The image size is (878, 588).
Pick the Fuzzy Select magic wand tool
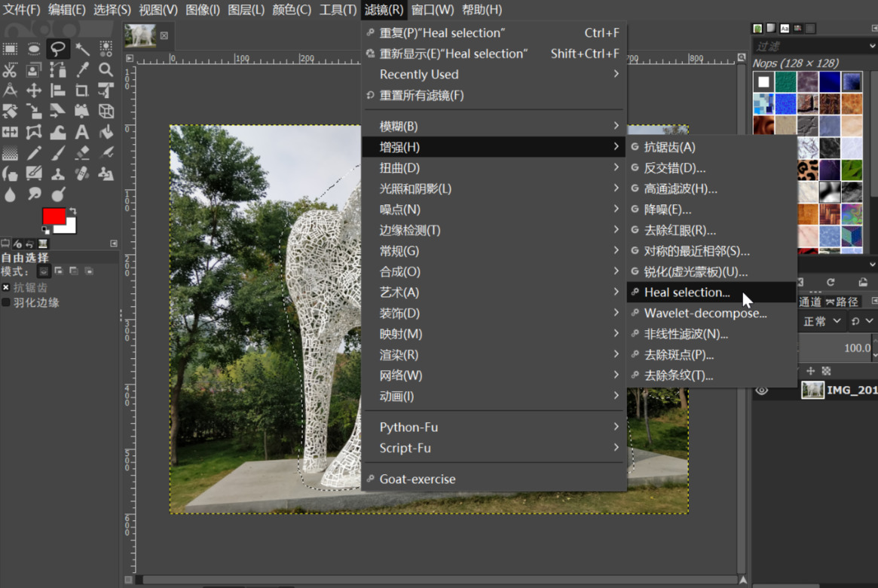(82, 49)
